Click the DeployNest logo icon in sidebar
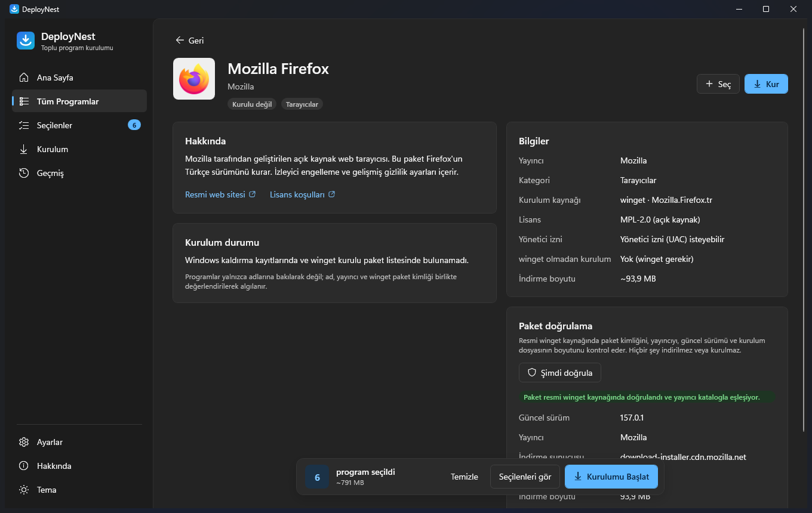This screenshot has height=513, width=812. tap(26, 41)
